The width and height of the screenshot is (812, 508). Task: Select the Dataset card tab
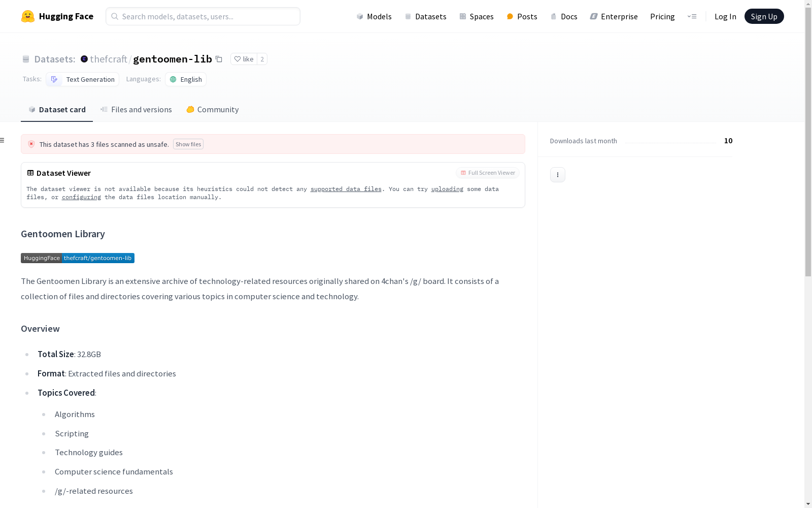pyautogui.click(x=57, y=110)
